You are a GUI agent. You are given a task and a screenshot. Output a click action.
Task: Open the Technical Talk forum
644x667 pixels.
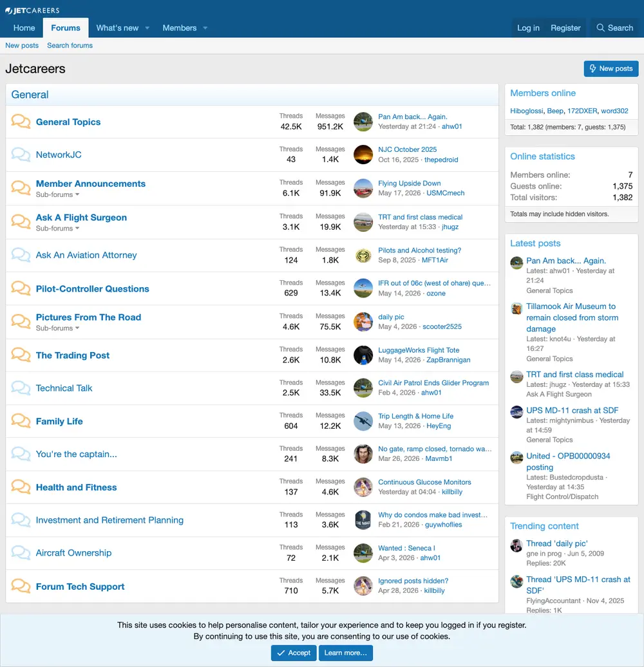click(x=64, y=388)
